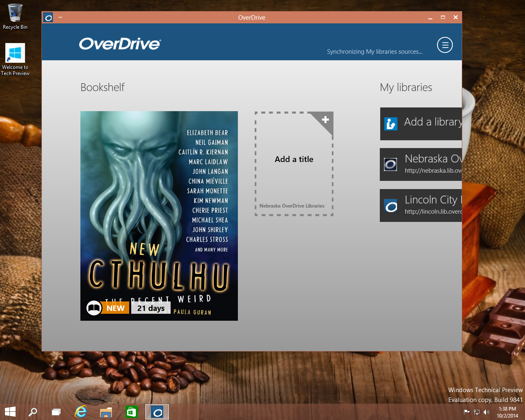The width and height of the screenshot is (525, 420).
Task: Click the plus icon on Add a title
Action: pyautogui.click(x=325, y=119)
